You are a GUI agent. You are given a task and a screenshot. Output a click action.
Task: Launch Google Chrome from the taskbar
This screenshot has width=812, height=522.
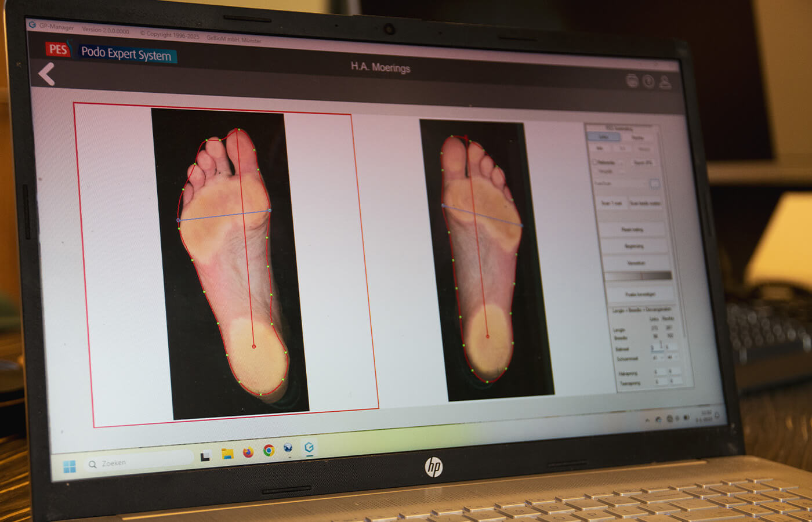[x=269, y=451]
